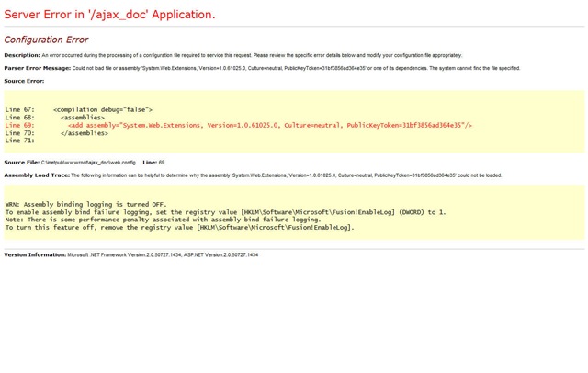Click the 'Configuration Error' subheading

click(x=49, y=40)
